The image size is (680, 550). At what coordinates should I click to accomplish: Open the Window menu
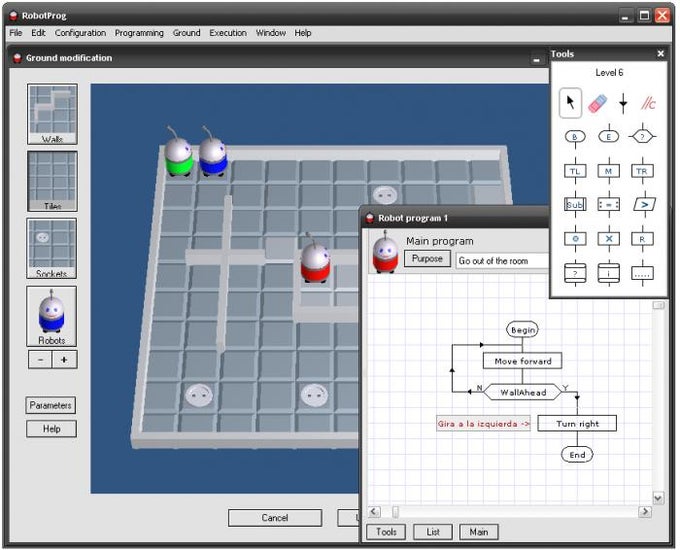point(271,33)
